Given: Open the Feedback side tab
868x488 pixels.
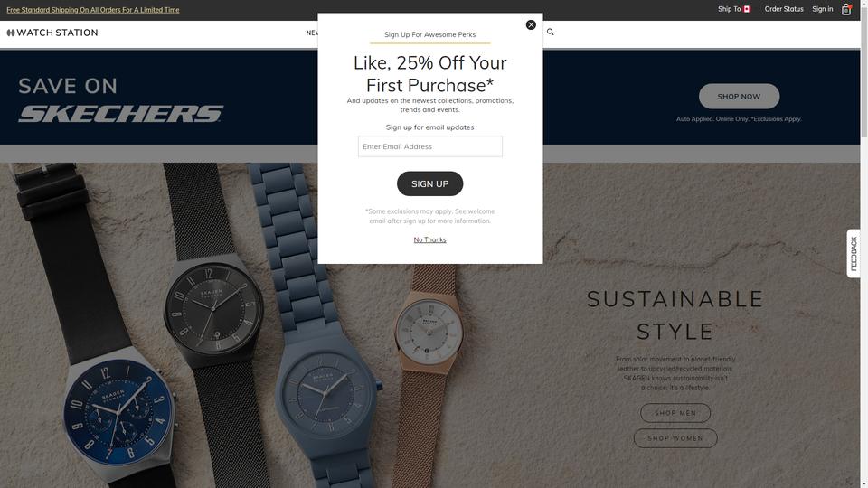Looking at the screenshot, I should point(853,253).
